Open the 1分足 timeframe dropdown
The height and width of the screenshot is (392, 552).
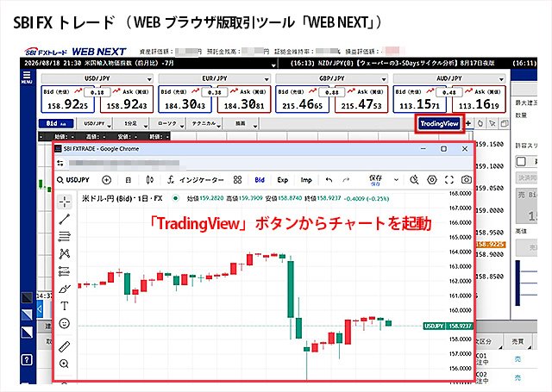click(131, 124)
